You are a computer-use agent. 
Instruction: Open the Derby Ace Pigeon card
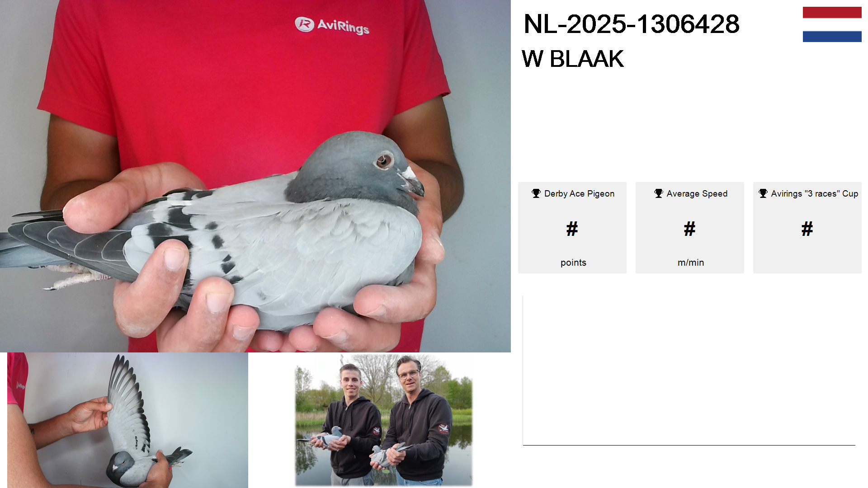(x=572, y=228)
